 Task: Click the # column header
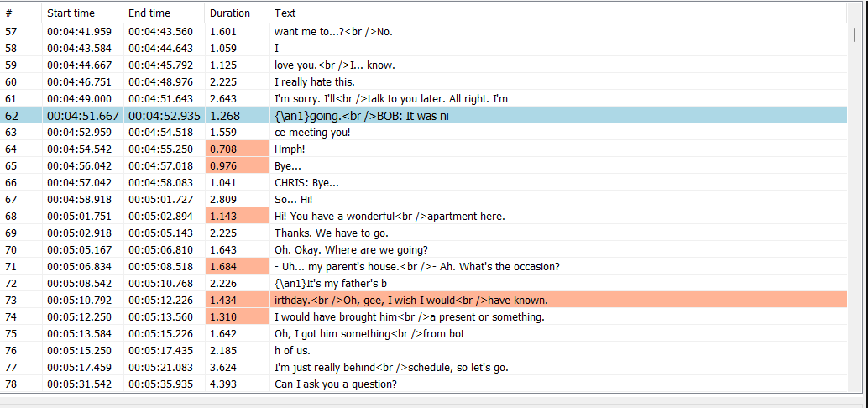tap(21, 13)
